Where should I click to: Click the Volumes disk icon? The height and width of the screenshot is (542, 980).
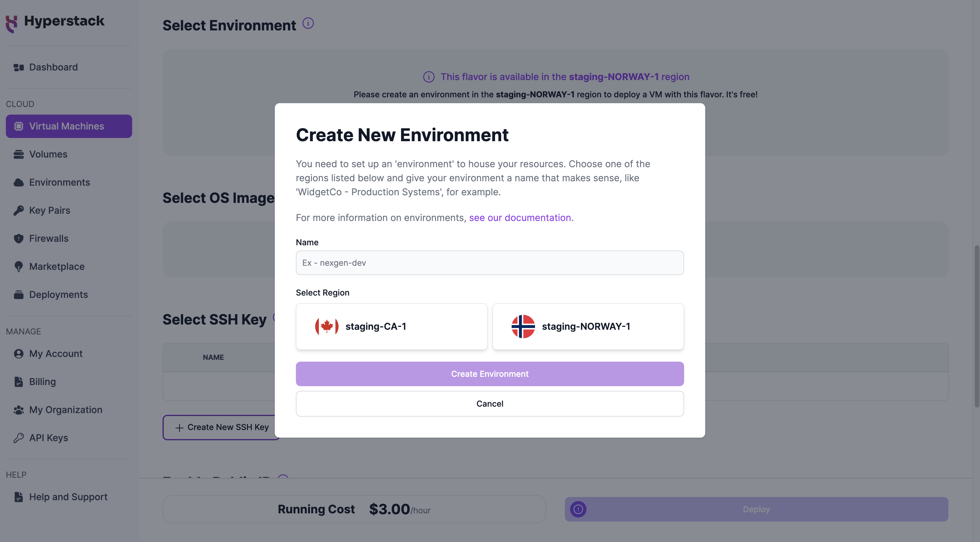pos(19,154)
